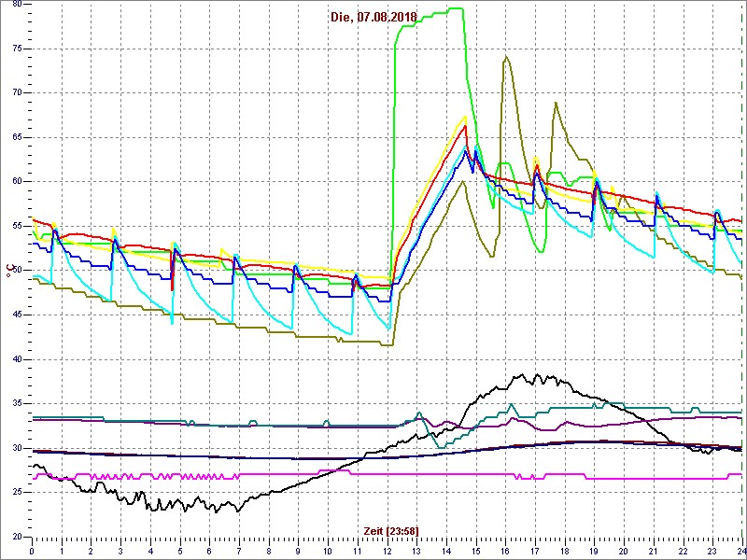Select the 65 label on the temperature axis
This screenshot has height=560, width=747.
point(17,137)
